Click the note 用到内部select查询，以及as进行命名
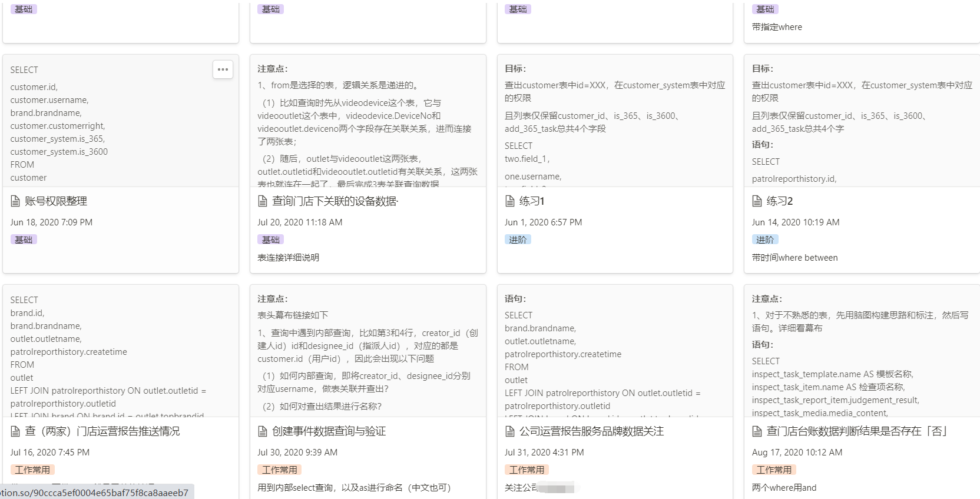The width and height of the screenshot is (980, 499). [354, 488]
